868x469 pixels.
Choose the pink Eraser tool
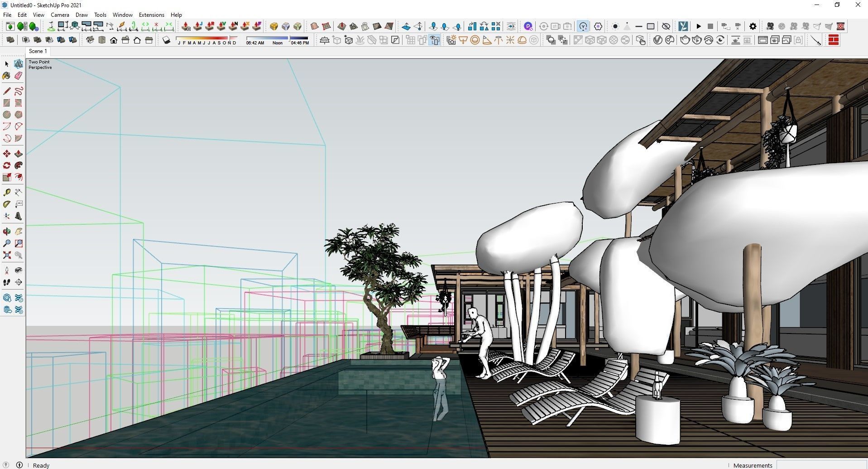[19, 76]
